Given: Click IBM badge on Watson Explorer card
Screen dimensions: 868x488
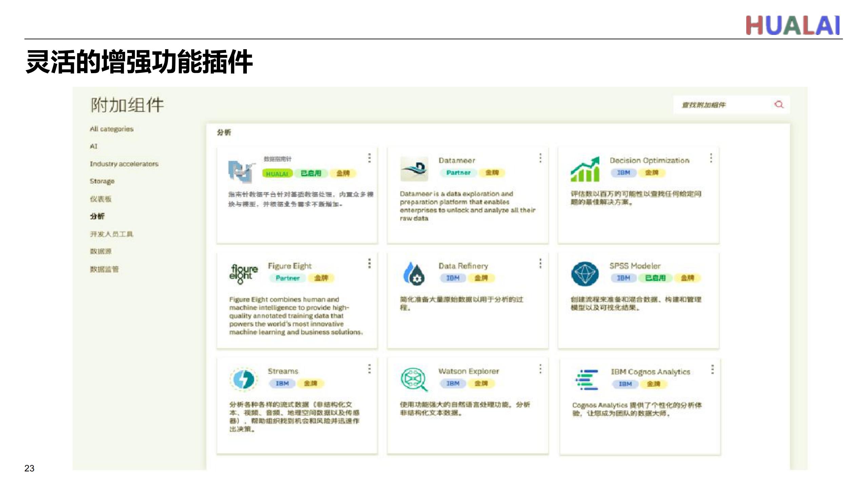Looking at the screenshot, I should pyautogui.click(x=453, y=383).
